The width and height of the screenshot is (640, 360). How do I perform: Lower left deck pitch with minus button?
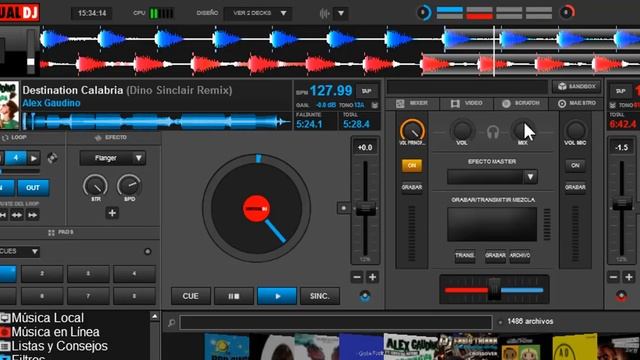356,277
